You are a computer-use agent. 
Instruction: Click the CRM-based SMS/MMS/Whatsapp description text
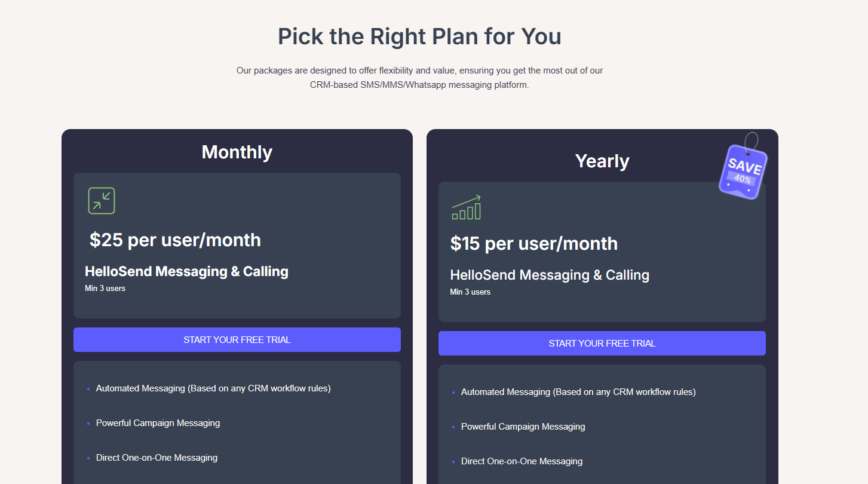point(419,78)
